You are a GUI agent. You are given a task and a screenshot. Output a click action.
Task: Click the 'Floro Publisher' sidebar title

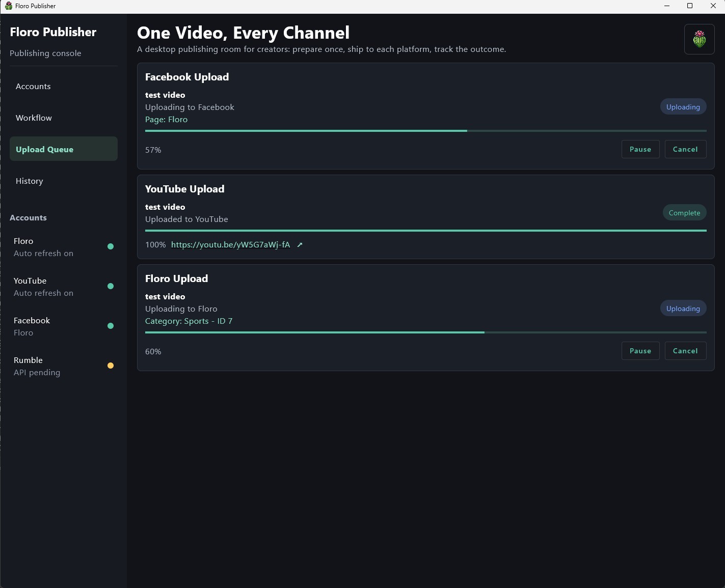tap(53, 32)
